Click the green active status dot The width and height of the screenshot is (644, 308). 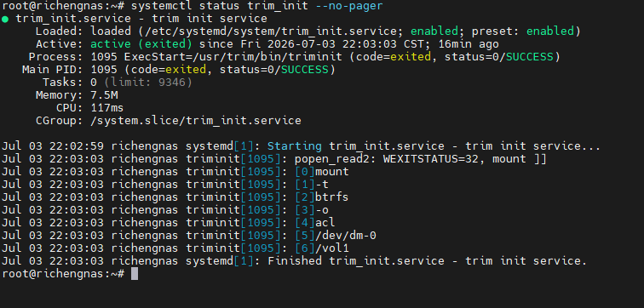click(x=4, y=19)
